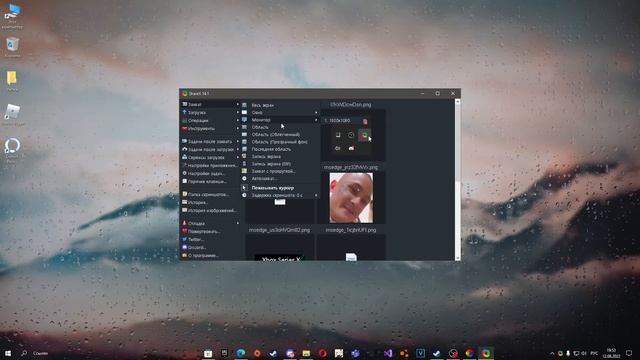Viewport: 640px width, 360px height.
Task: Expand the Инструменты tools submenu
Action: (210, 129)
